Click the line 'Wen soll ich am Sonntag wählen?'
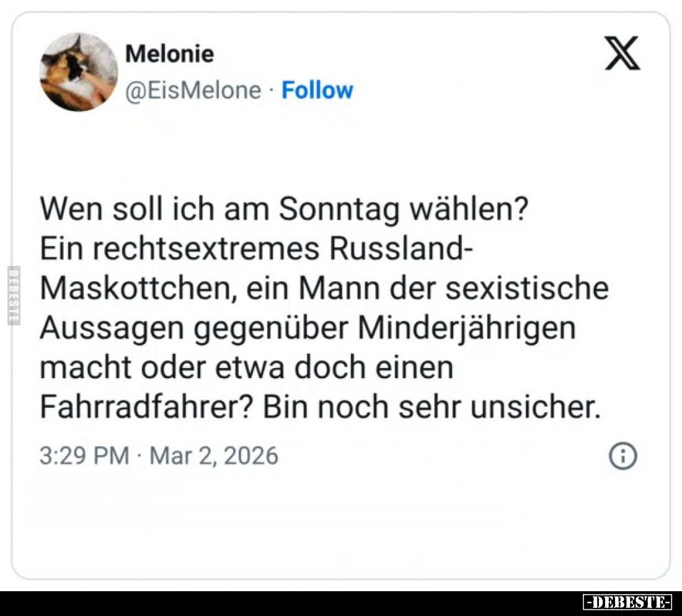Screen dimensions: 682x616 click(x=284, y=209)
